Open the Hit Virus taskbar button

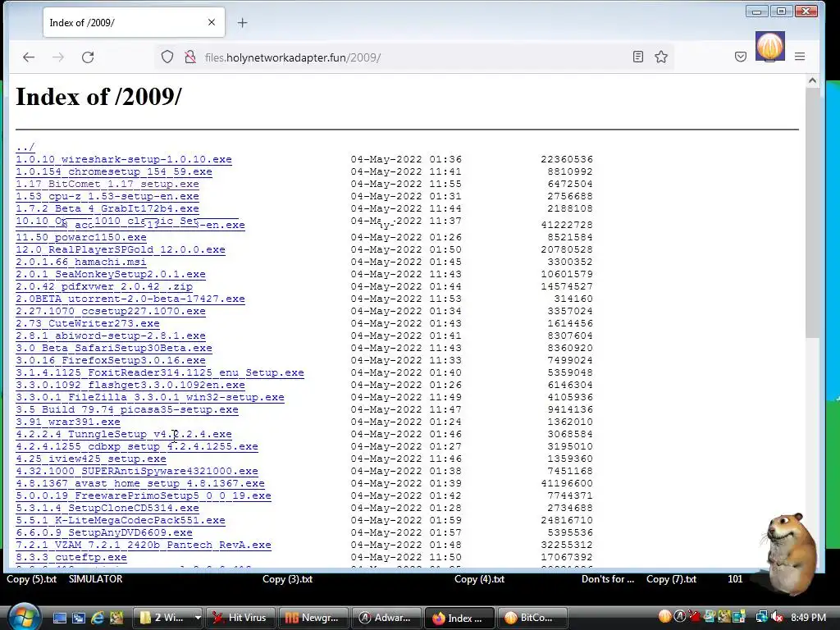pos(240,618)
